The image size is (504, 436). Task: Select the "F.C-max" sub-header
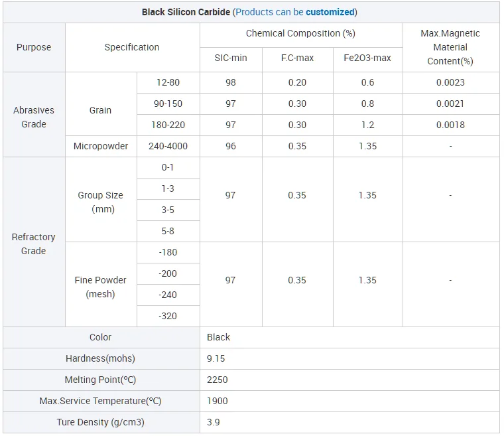297,58
